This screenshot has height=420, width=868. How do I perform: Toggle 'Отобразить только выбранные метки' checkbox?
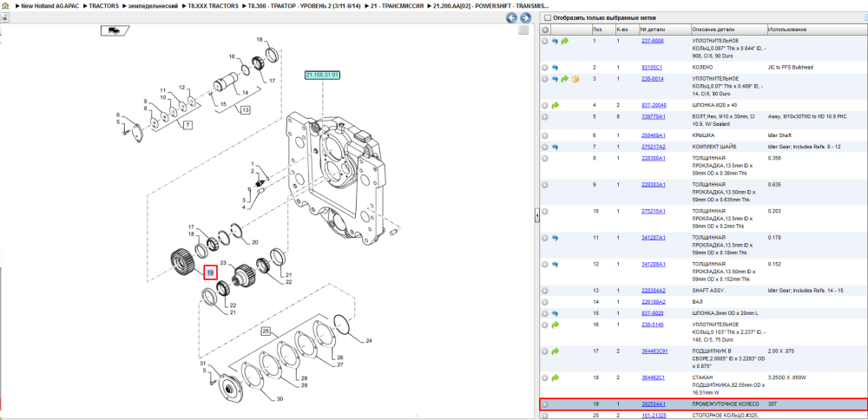point(547,17)
